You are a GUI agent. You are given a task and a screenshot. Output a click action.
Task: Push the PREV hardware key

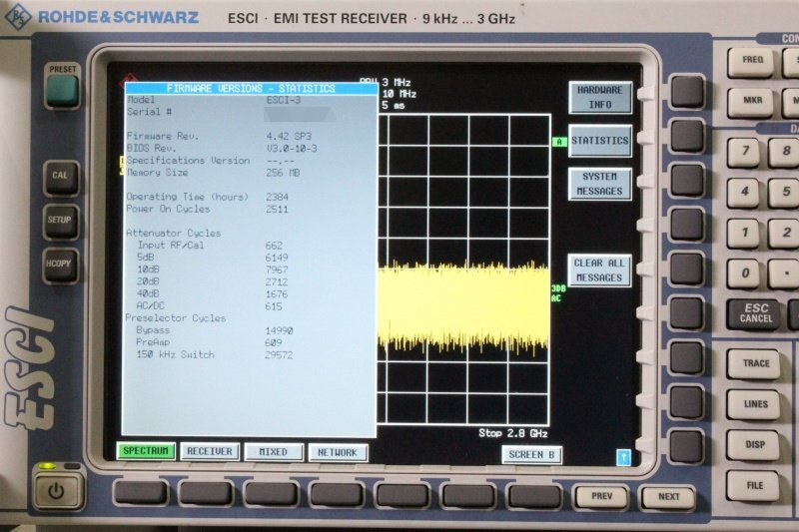[x=602, y=497]
